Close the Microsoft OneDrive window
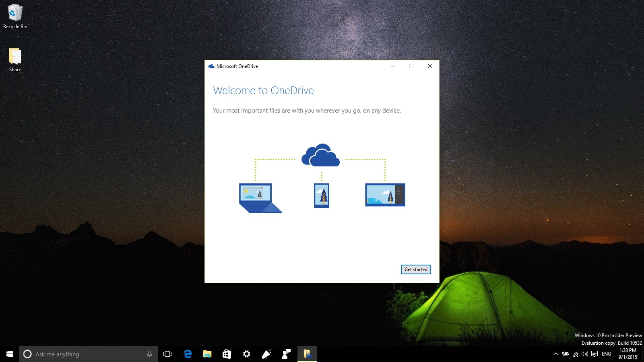 click(x=430, y=66)
